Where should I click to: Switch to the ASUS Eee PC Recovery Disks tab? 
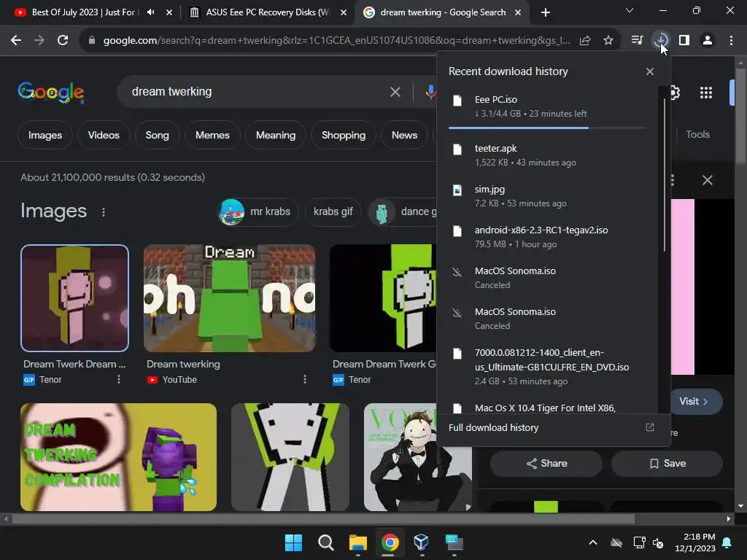[267, 12]
